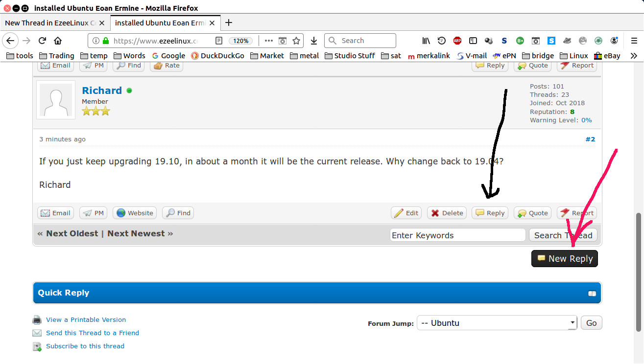The height and width of the screenshot is (364, 644).
Task: Open Richard's member profile link
Action: [x=102, y=91]
